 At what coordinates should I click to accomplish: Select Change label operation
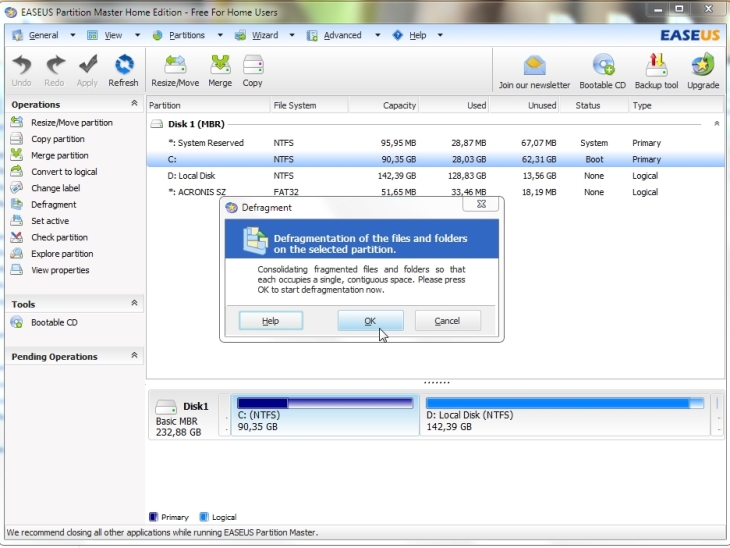pyautogui.click(x=46, y=188)
